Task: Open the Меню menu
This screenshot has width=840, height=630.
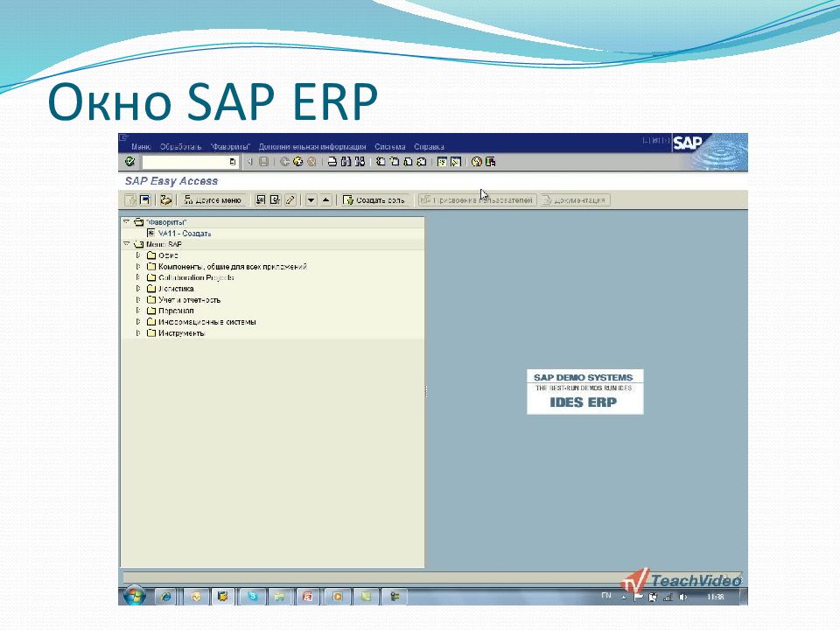Action: click(141, 146)
